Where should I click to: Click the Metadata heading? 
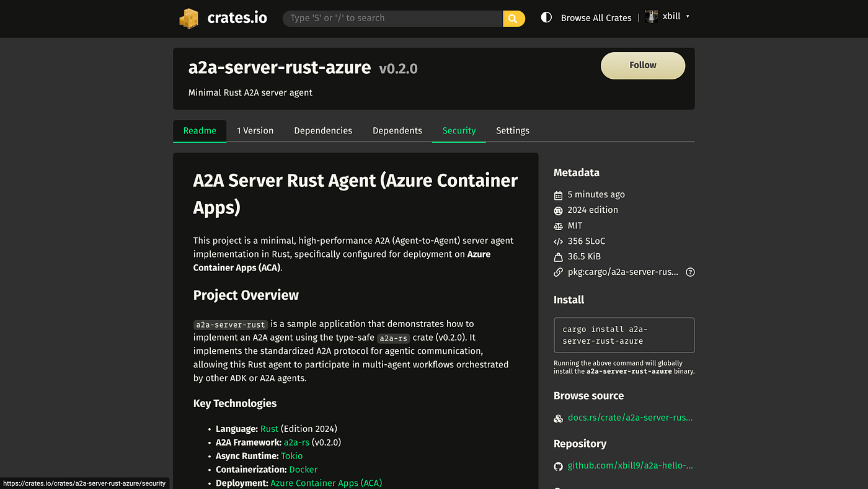pos(577,173)
